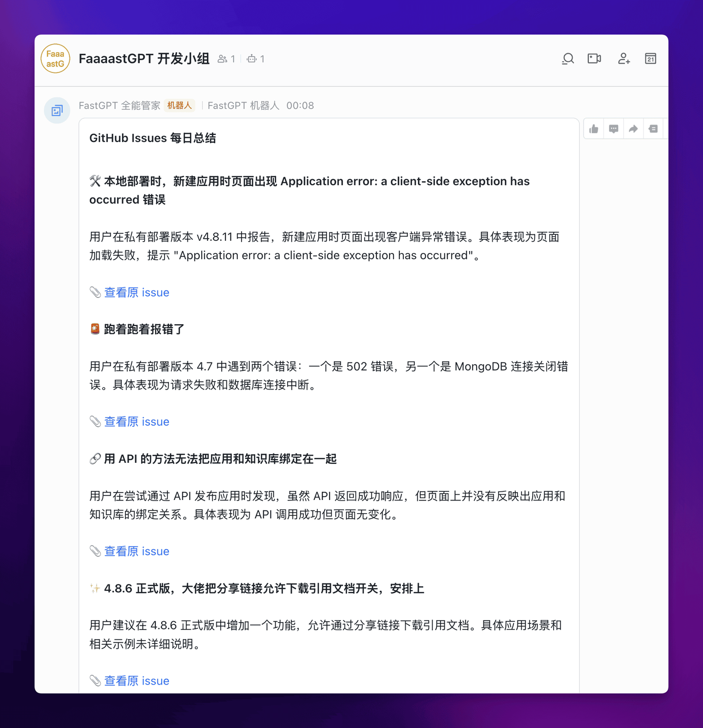Image resolution: width=703 pixels, height=728 pixels.
Task: Open the comment reaction on the summary message
Action: coord(614,128)
